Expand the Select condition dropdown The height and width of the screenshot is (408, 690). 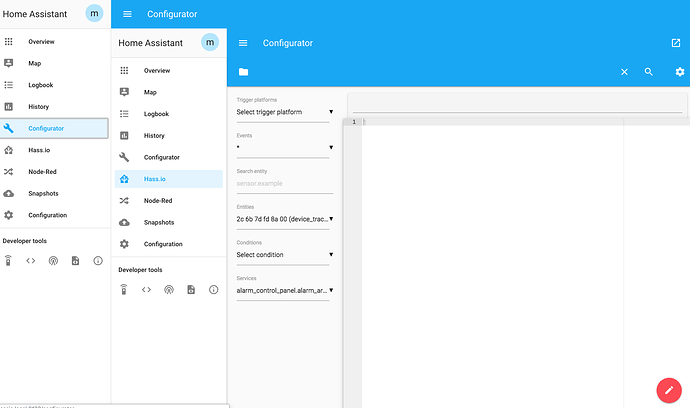[283, 254]
